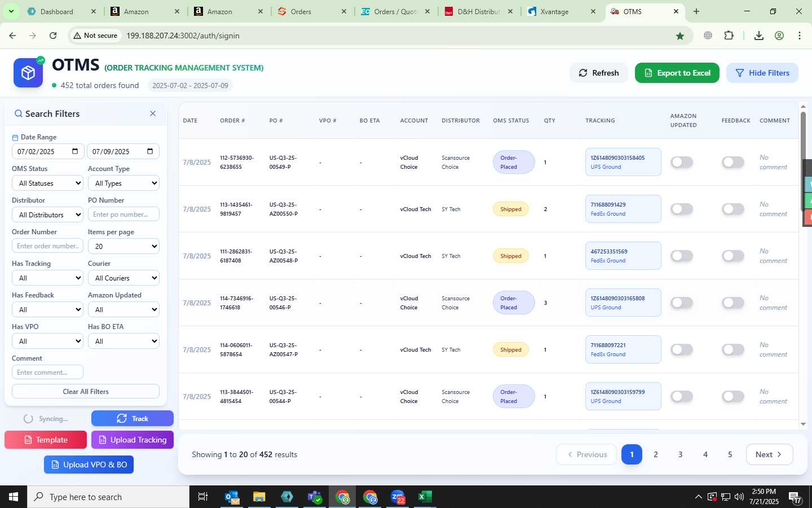812x508 pixels.
Task: Click the Refresh button
Action: tap(599, 73)
